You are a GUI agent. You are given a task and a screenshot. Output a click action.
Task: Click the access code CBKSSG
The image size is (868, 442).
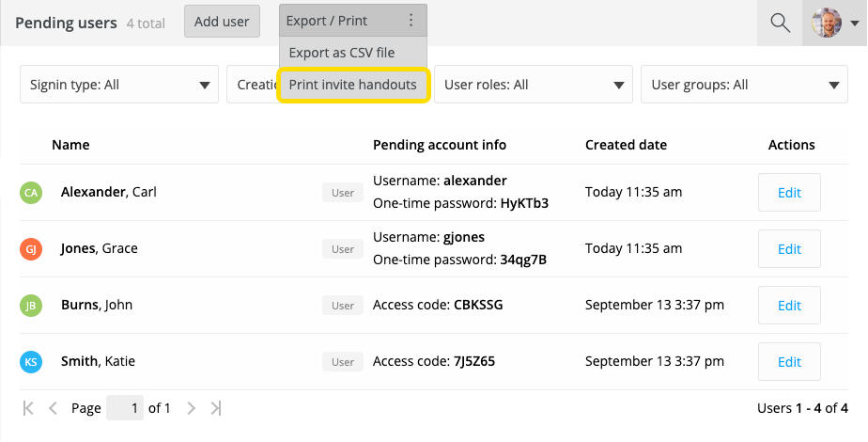(478, 305)
